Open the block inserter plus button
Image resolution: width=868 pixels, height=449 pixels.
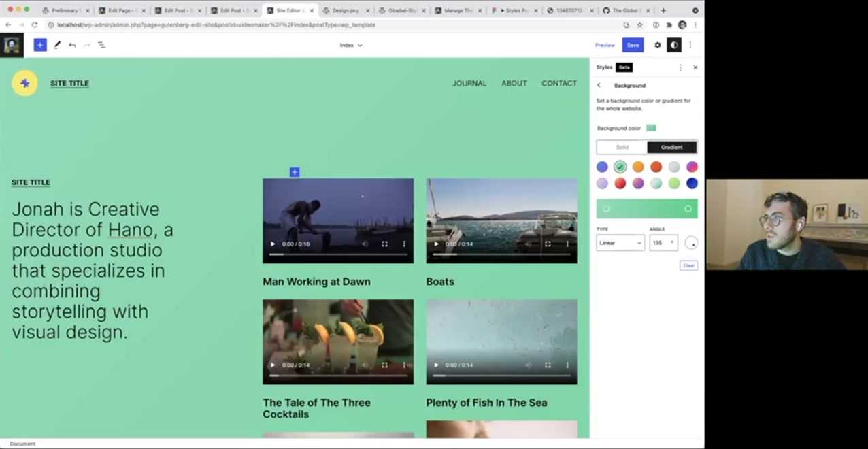click(40, 45)
